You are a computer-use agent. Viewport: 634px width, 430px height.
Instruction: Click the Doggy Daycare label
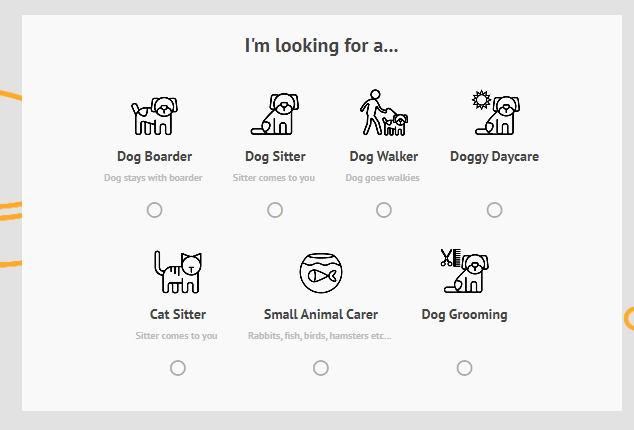coord(494,156)
